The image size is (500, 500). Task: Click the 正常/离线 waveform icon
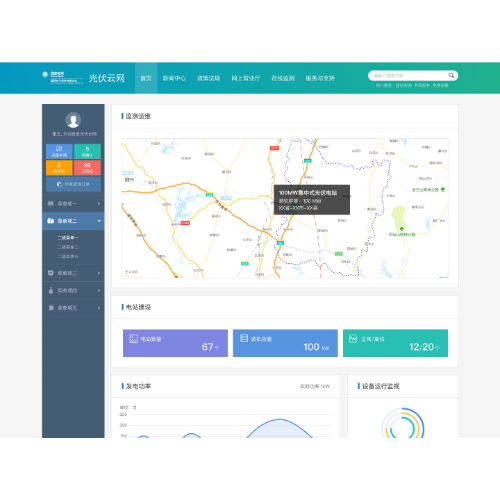tap(353, 339)
